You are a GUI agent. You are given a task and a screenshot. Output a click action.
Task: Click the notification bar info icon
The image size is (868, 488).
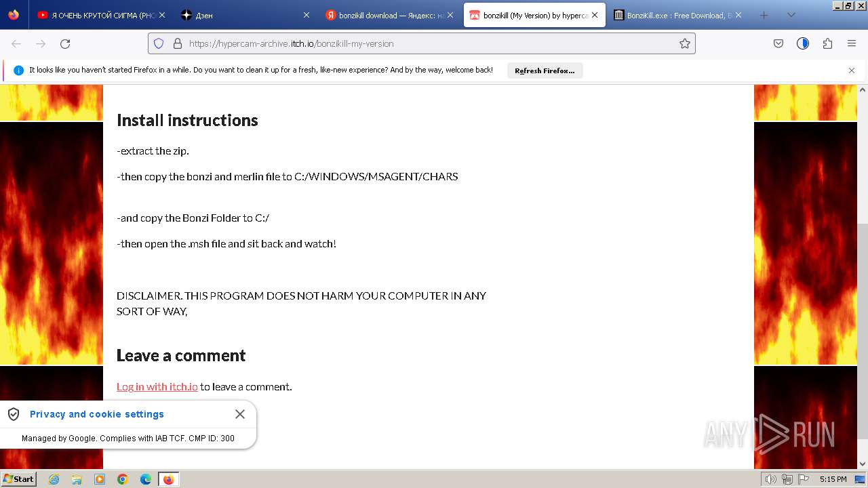18,70
